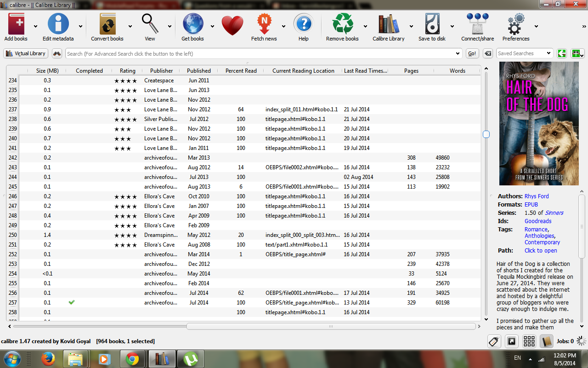Open Preferences gears icon
The image size is (588, 368).
click(x=516, y=24)
